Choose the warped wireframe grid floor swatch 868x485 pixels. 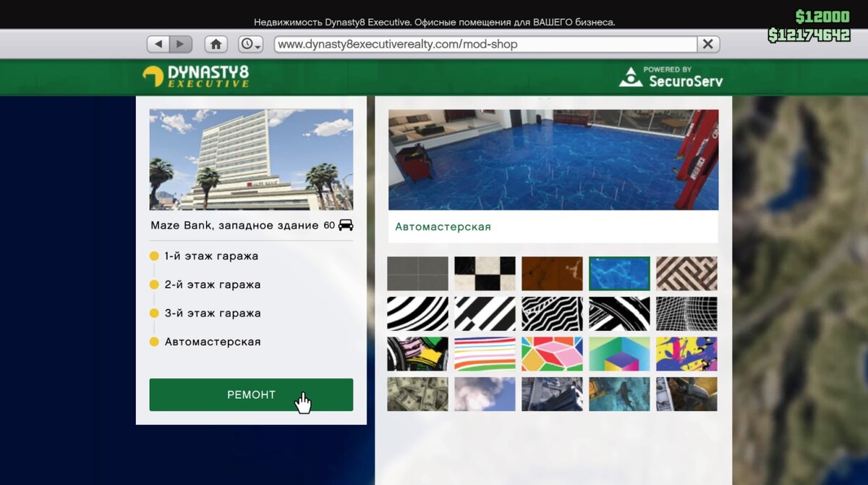686,313
